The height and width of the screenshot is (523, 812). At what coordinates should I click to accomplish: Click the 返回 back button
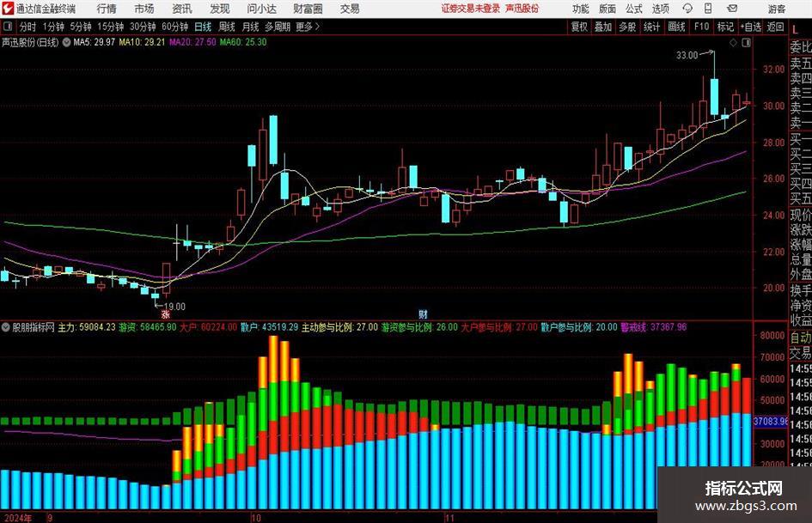[775, 27]
